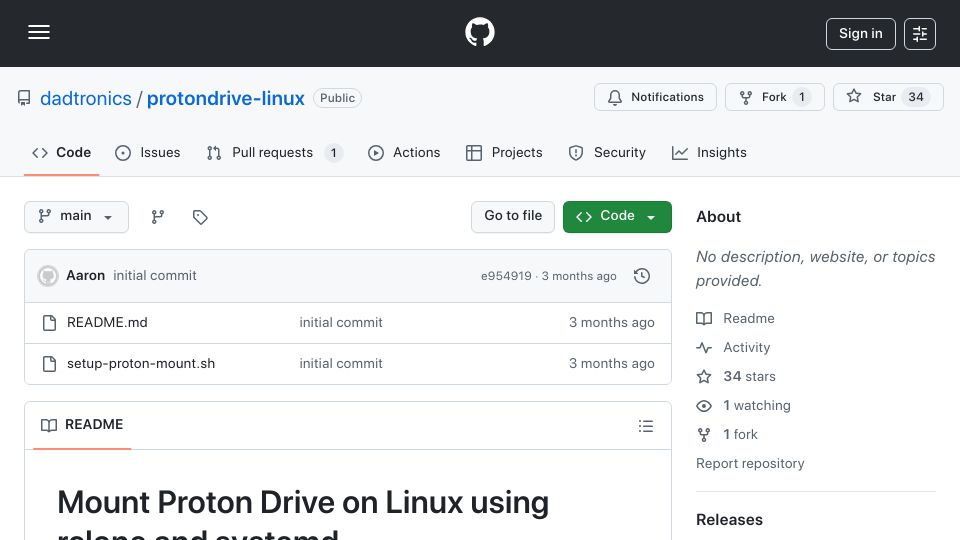Open the Pull requests tab

274,152
